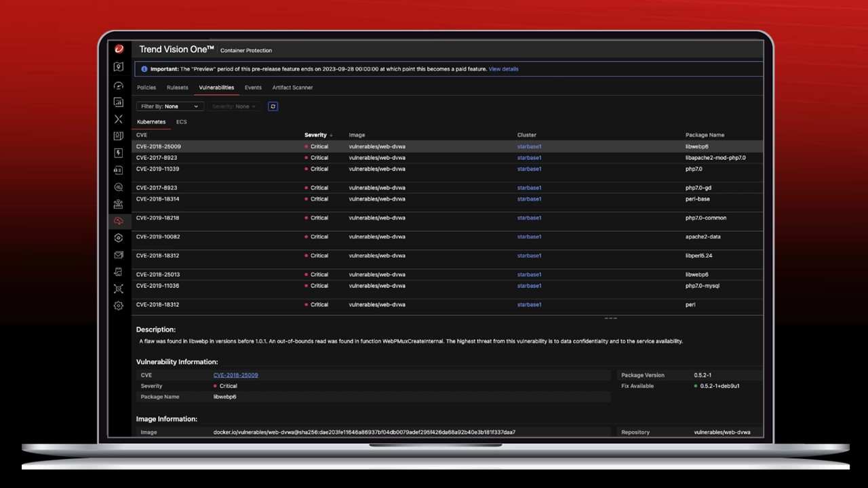The width and height of the screenshot is (868, 488).
Task: Open the crossed-lines X sidebar icon
Action: (x=119, y=119)
